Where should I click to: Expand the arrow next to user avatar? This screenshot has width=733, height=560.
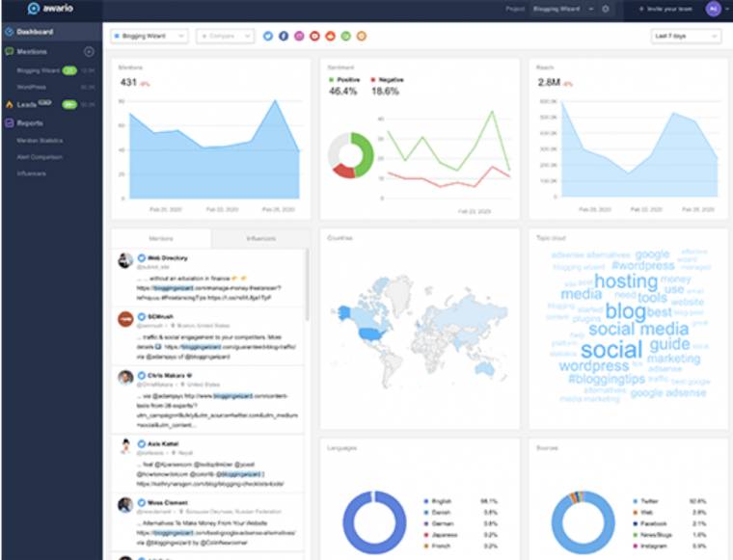(x=727, y=9)
